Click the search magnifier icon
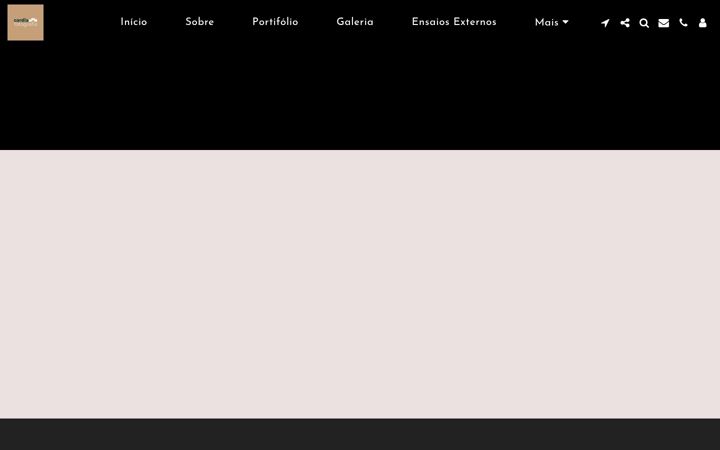This screenshot has width=720, height=450. coord(644,23)
